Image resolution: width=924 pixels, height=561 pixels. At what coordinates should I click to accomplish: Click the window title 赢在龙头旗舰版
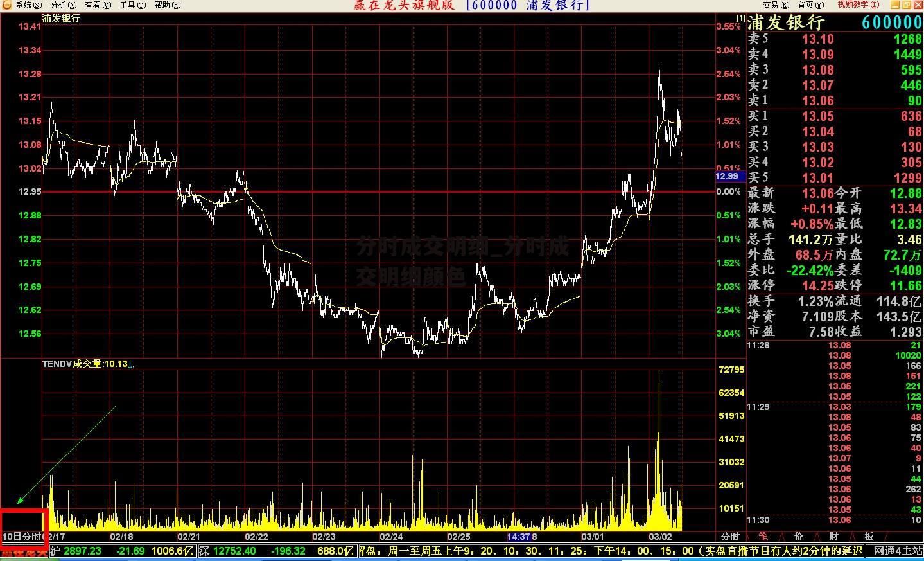[404, 5]
